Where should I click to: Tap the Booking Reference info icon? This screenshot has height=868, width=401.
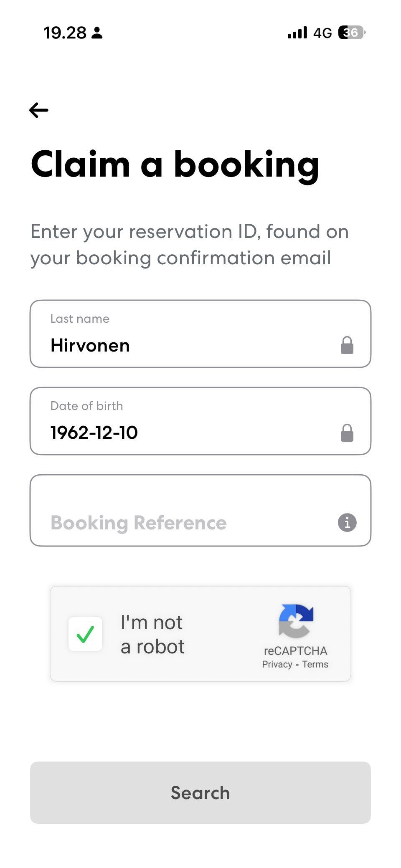(347, 522)
